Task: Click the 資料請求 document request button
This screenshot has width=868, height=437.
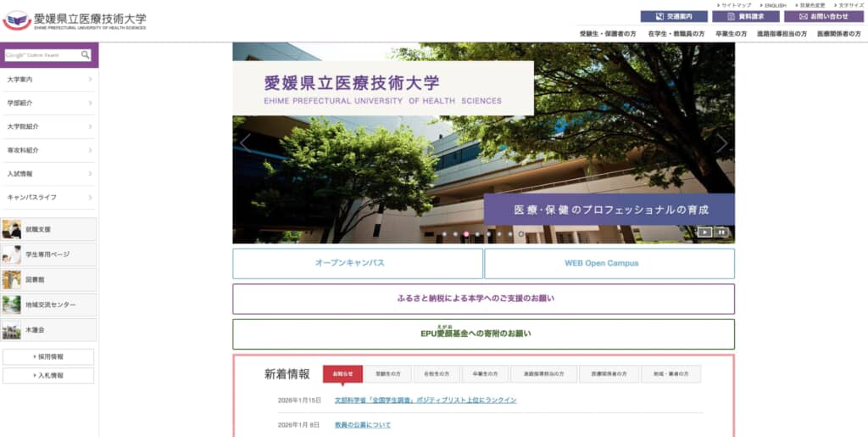Action: pos(745,16)
